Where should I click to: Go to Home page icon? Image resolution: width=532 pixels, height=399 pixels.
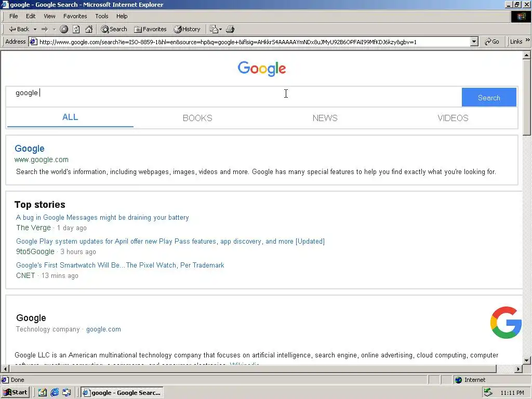point(89,29)
